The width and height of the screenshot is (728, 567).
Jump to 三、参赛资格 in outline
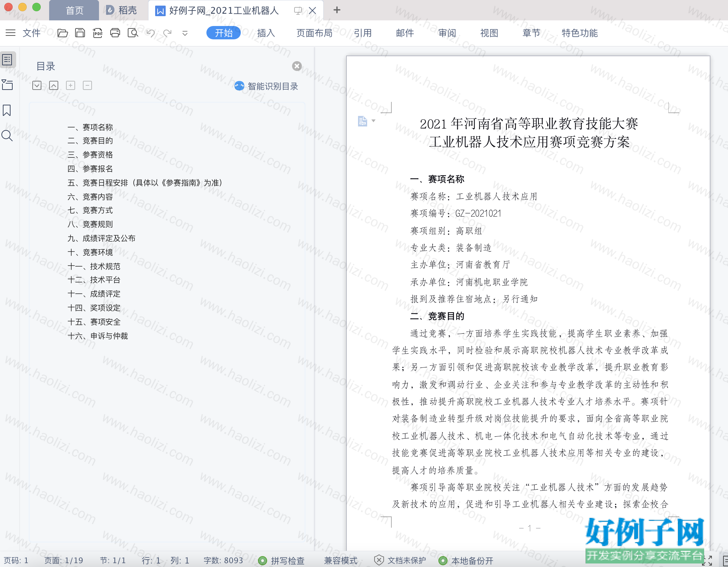[x=90, y=155]
